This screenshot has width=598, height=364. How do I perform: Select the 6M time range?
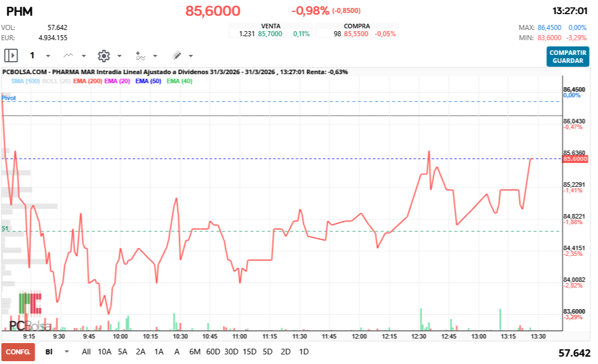[195, 352]
